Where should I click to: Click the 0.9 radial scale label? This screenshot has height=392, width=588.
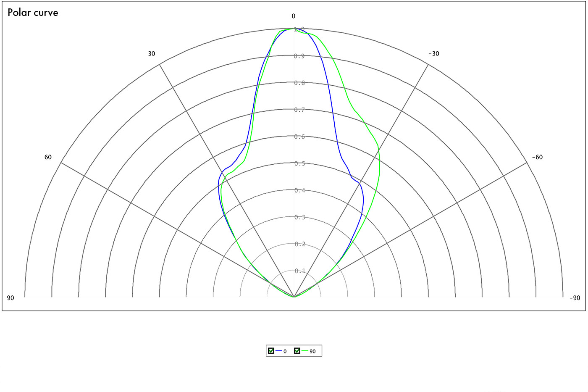pos(299,56)
